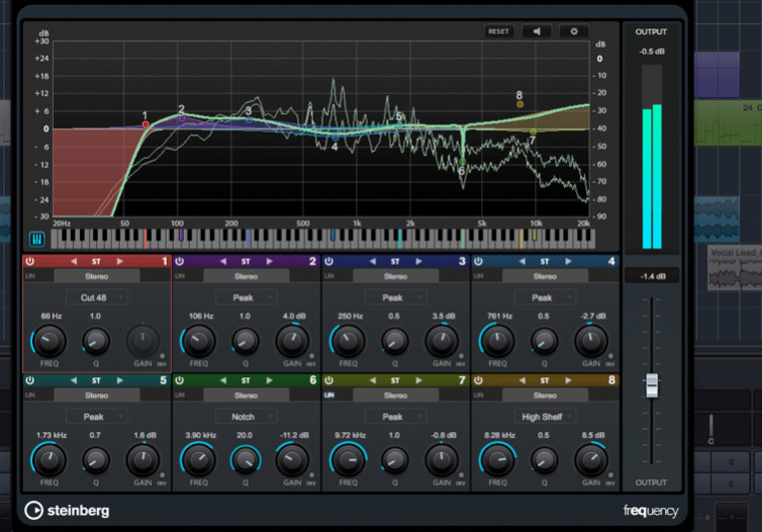
Task: Toggle band 6 power button
Action: tap(180, 380)
